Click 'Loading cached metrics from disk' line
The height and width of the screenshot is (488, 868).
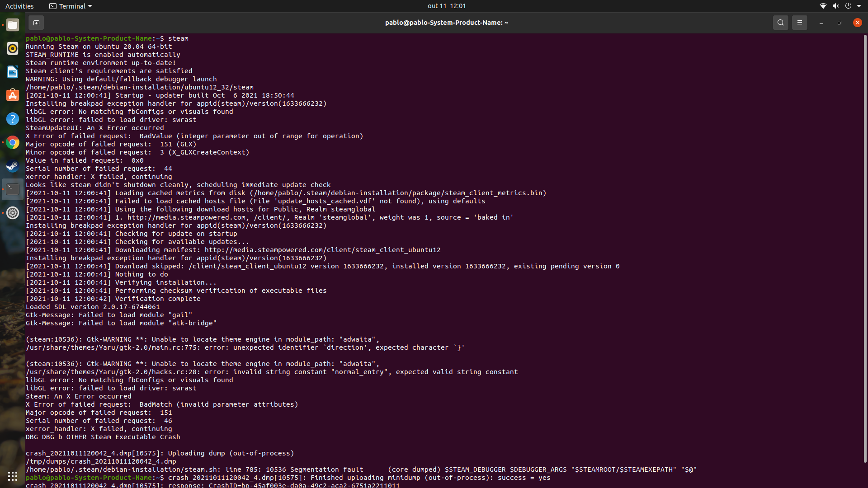click(x=286, y=193)
